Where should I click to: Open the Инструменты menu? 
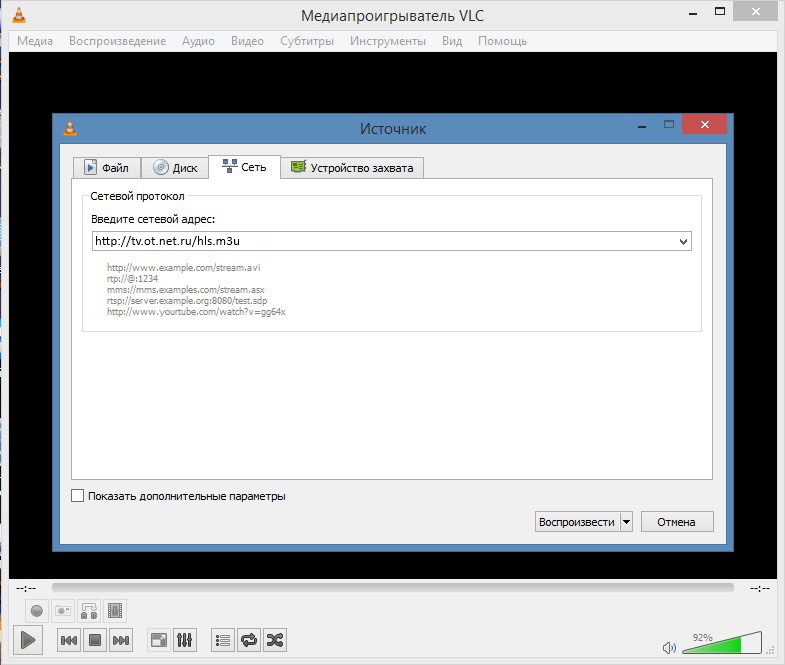tap(388, 41)
